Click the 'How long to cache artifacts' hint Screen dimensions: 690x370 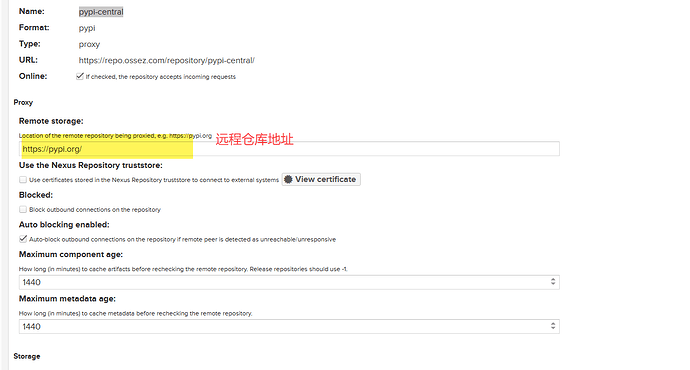tap(183, 269)
